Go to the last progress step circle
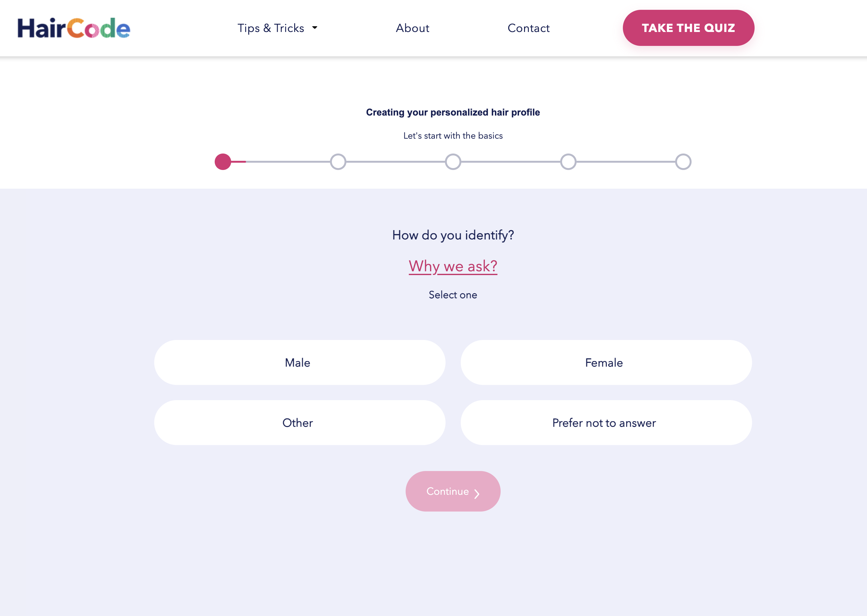This screenshot has width=867, height=616. pyautogui.click(x=683, y=162)
